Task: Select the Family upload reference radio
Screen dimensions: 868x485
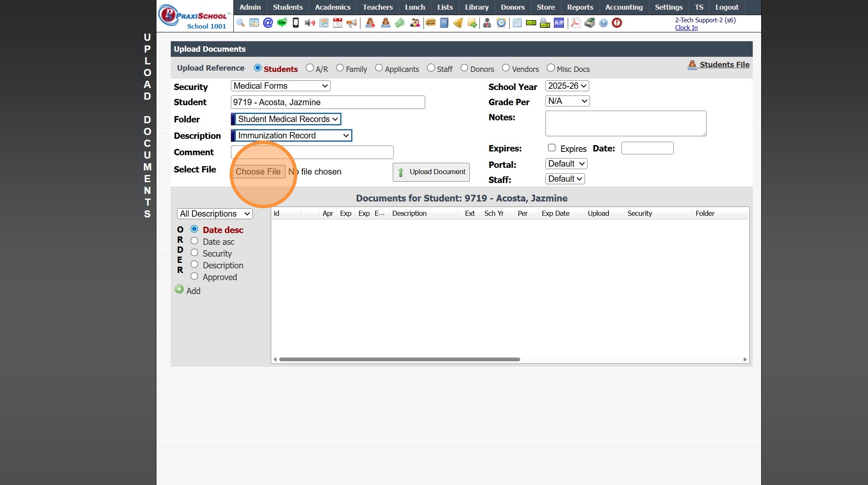Action: pos(340,68)
